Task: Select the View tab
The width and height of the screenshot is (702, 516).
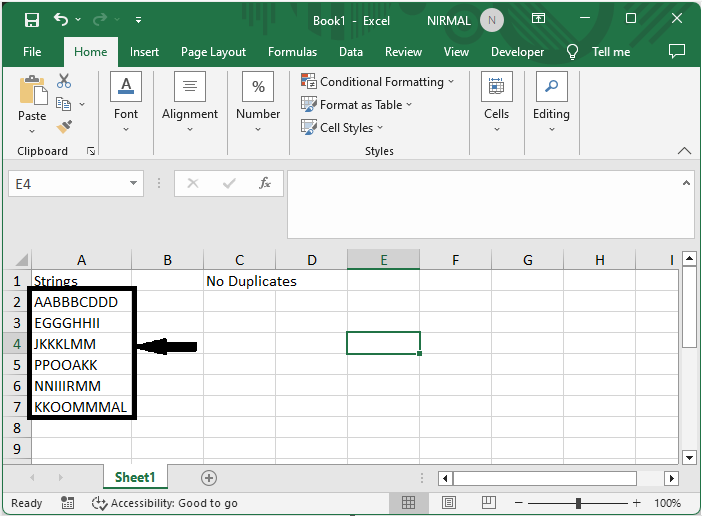Action: pos(456,52)
